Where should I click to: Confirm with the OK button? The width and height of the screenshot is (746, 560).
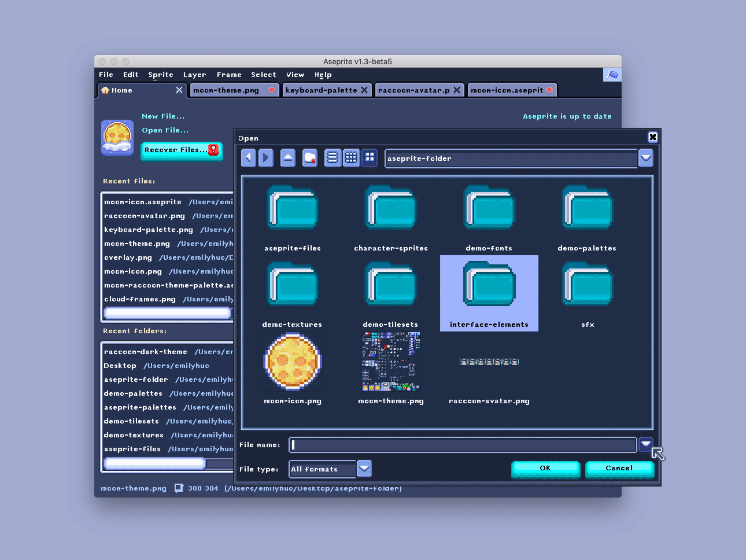pyautogui.click(x=545, y=469)
